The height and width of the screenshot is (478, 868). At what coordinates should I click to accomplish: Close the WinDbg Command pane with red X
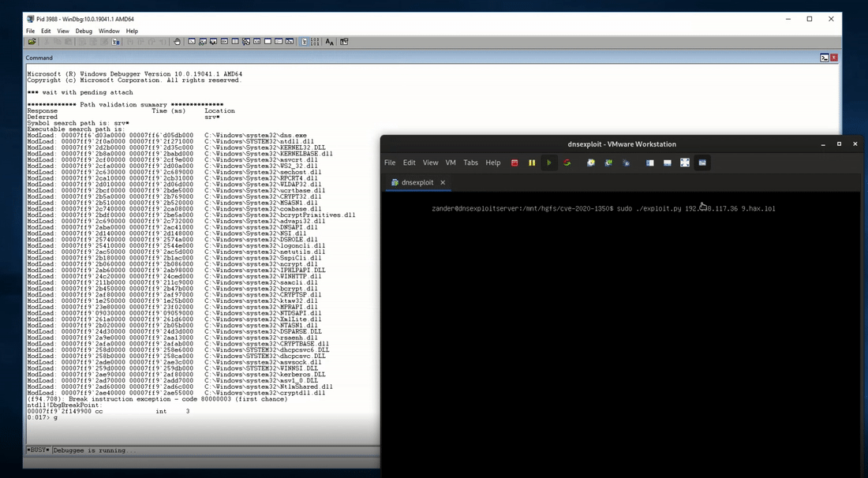tap(834, 58)
